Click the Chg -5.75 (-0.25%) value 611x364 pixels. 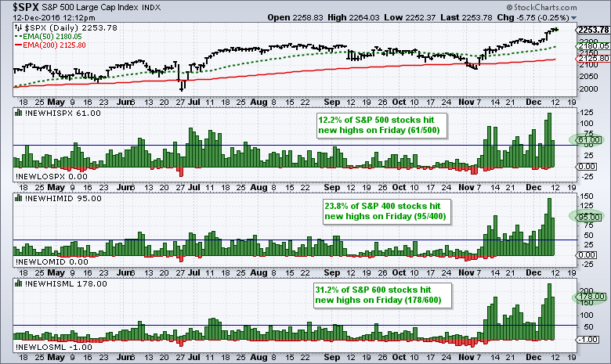[533, 17]
